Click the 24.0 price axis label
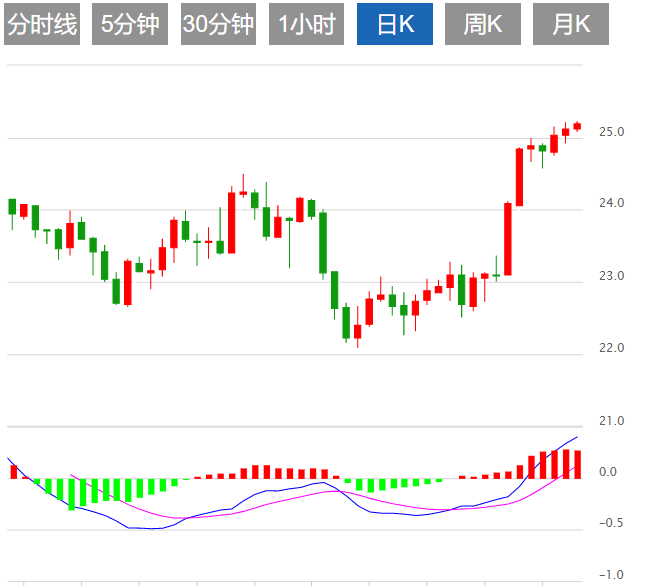 pyautogui.click(x=612, y=204)
